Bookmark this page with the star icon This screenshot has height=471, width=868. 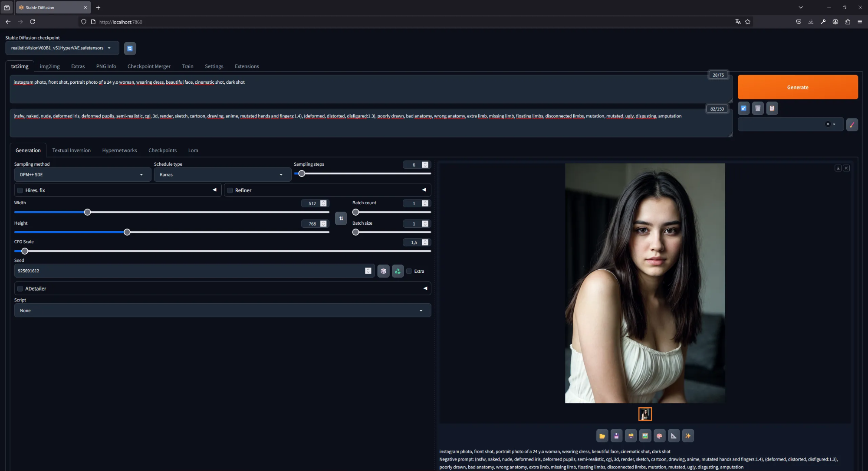pyautogui.click(x=748, y=22)
